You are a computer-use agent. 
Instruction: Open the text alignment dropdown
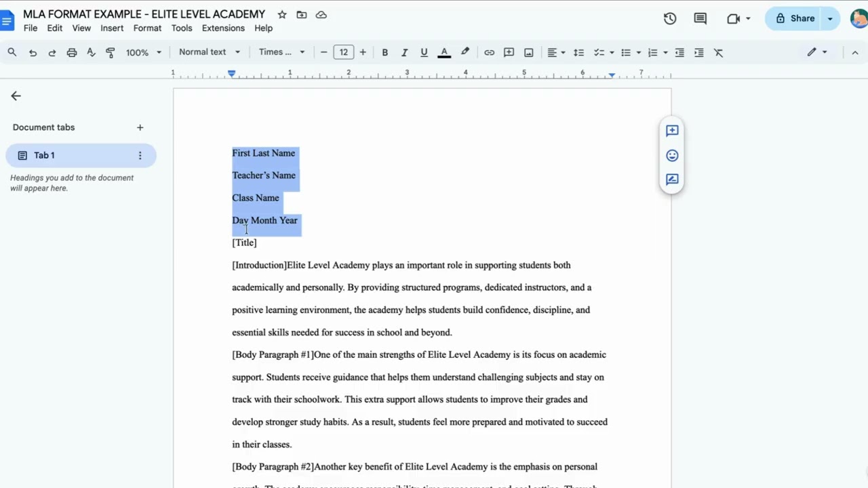pyautogui.click(x=557, y=52)
